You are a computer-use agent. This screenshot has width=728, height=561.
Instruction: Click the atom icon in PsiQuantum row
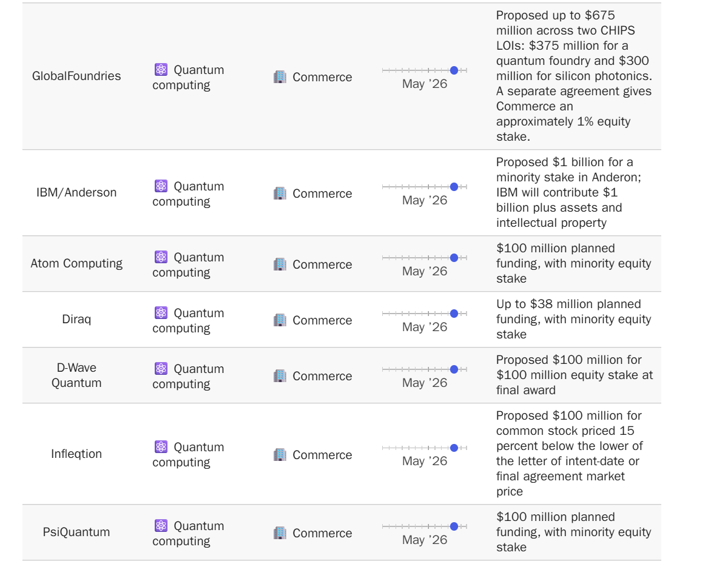(x=161, y=526)
